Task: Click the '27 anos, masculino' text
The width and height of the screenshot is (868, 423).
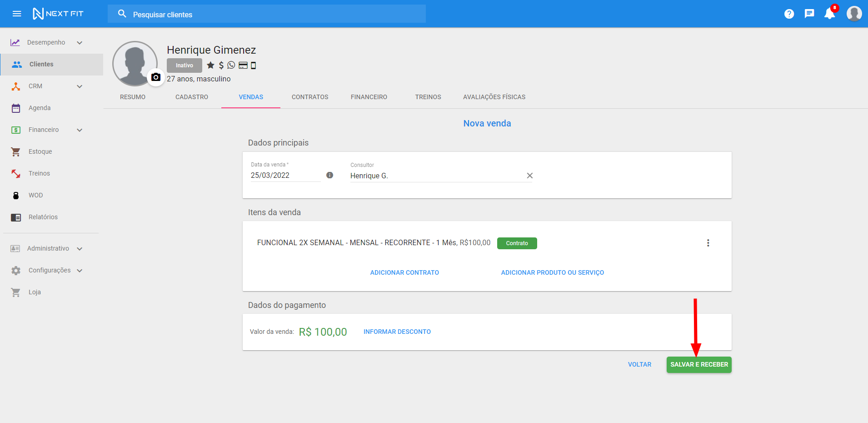Action: [x=199, y=79]
